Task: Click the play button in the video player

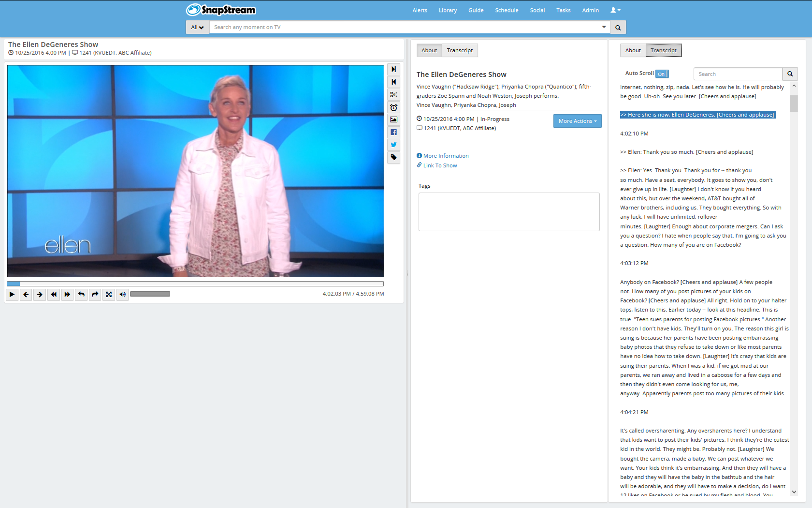Action: pyautogui.click(x=12, y=294)
